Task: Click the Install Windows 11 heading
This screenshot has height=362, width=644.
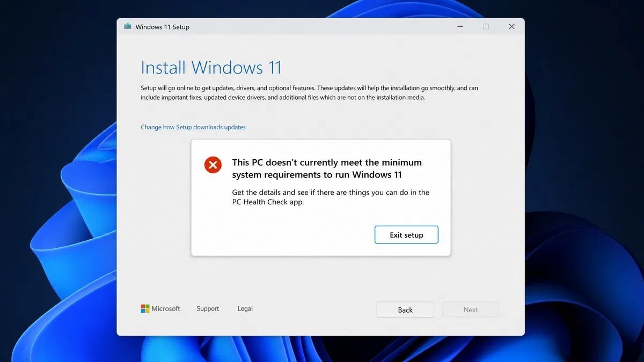Action: pos(211,68)
